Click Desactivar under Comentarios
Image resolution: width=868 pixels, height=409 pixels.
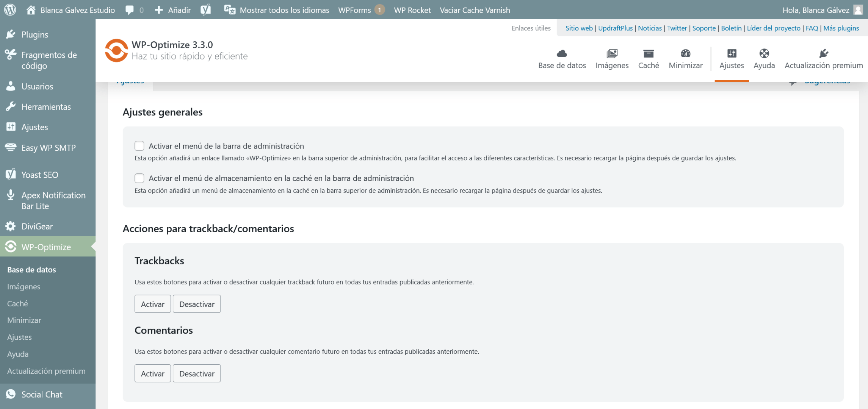(x=197, y=373)
